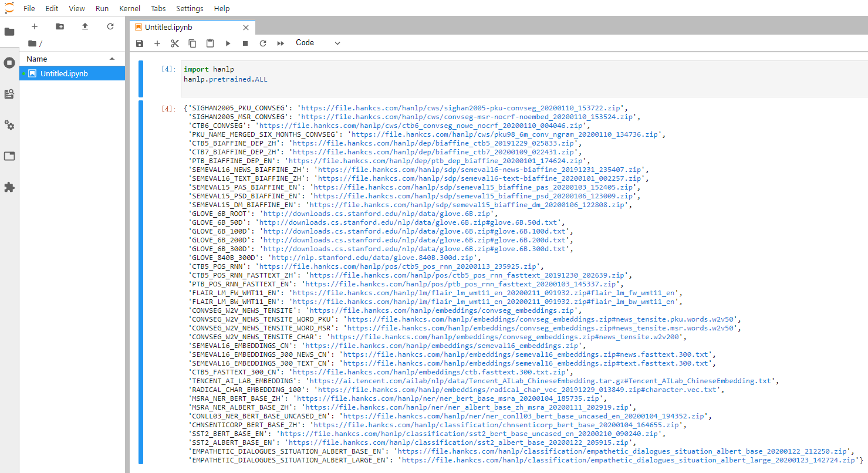868x473 pixels.
Task: Click the EMPATHETIC_DIALOGUES_SITUATION_ALBERT_LARGE_EN output entry
Action: (526, 460)
